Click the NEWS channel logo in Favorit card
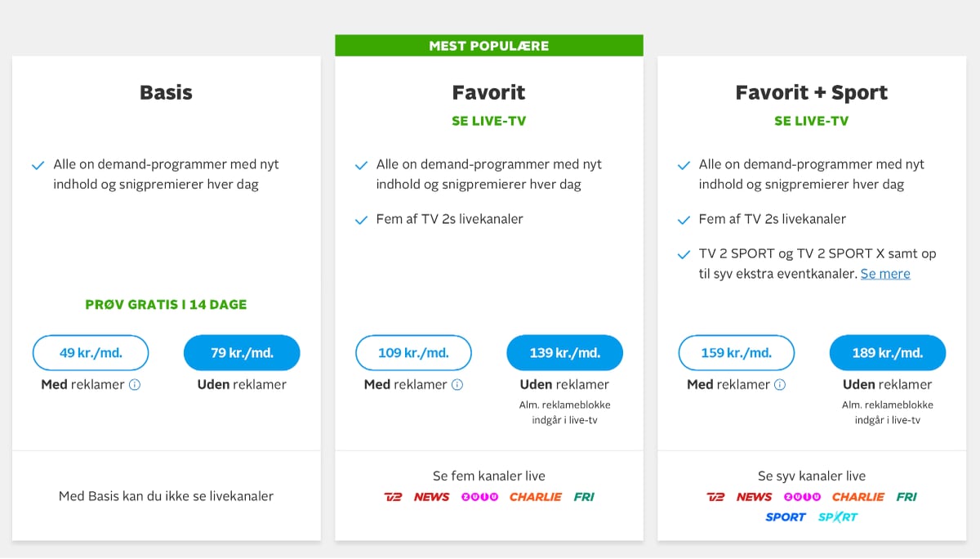This screenshot has height=559, width=980. 431,497
